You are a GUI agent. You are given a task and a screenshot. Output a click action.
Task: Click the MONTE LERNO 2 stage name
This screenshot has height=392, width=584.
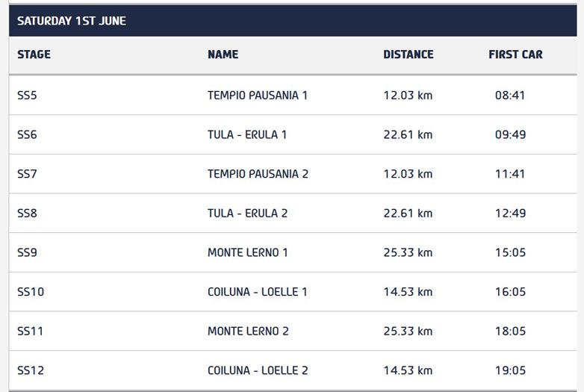point(248,331)
